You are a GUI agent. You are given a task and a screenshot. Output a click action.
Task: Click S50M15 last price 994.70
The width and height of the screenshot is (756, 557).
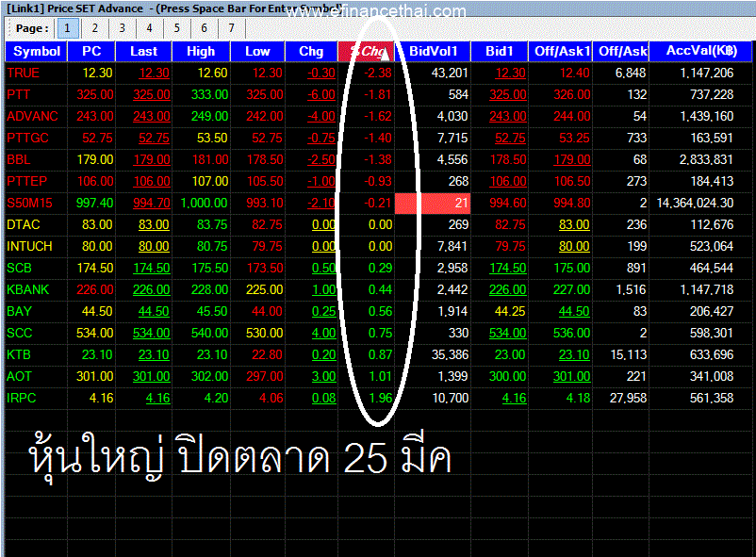(152, 203)
